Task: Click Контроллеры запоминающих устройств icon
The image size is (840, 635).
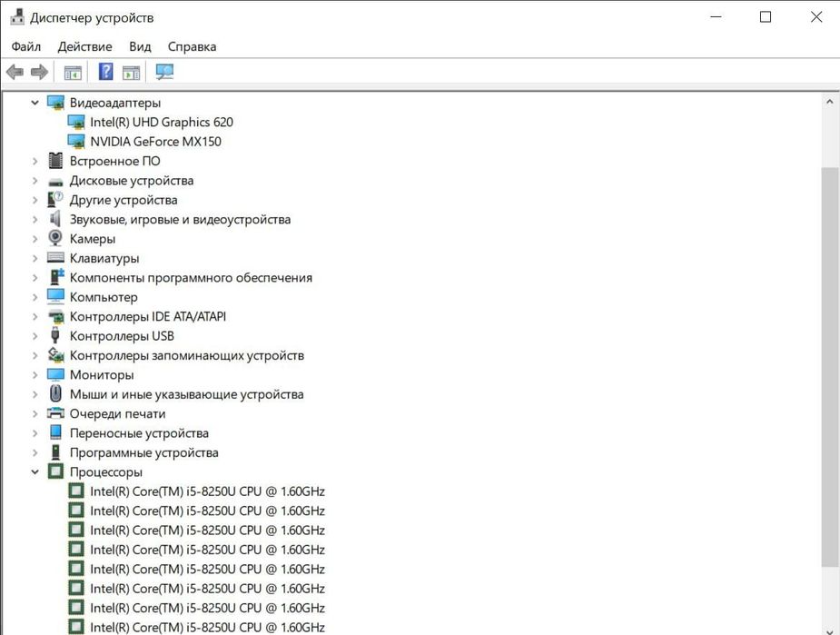Action: [56, 354]
